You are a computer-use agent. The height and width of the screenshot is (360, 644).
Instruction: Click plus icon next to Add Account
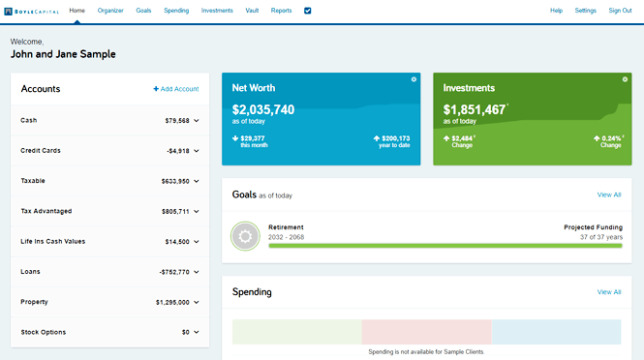point(156,89)
